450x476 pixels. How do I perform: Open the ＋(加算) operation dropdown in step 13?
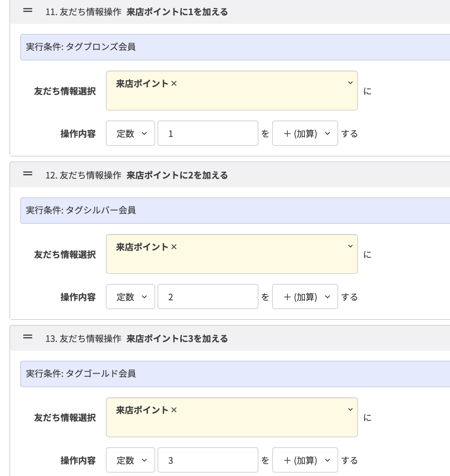pyautogui.click(x=305, y=460)
